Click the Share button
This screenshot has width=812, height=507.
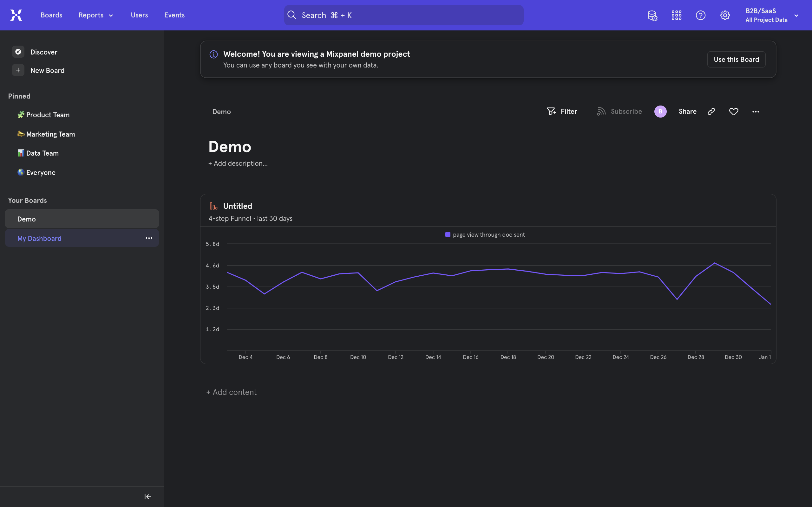coord(688,112)
